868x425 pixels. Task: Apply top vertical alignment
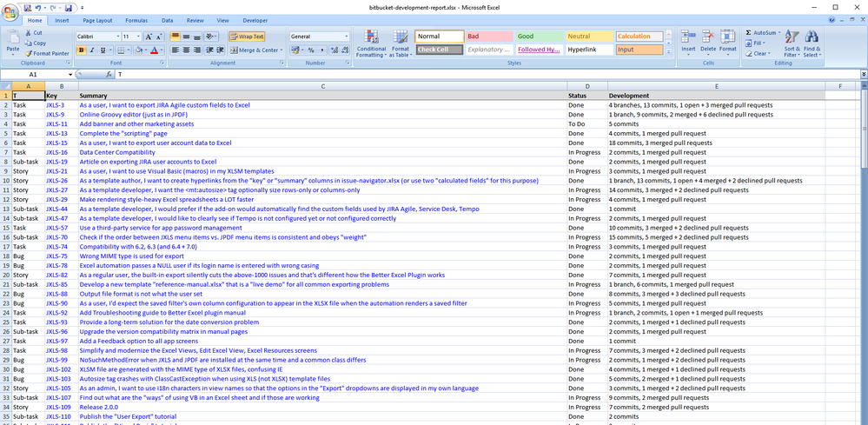175,37
